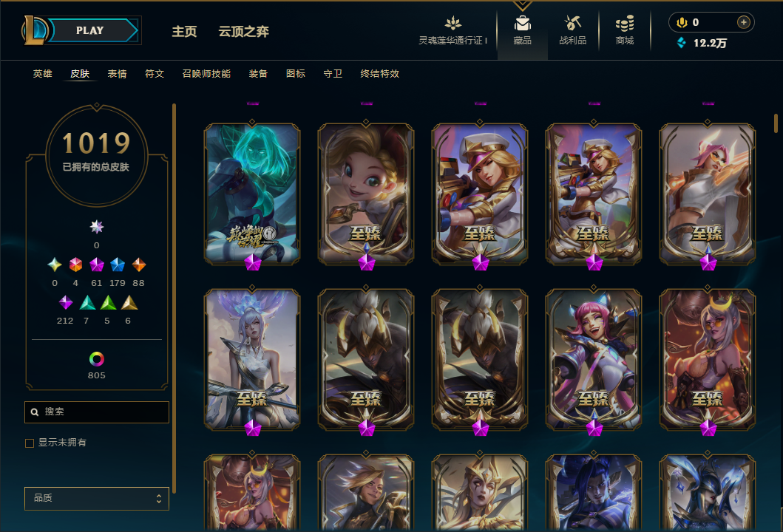Open the 灵魂莲华通行证 lotus pass icon
This screenshot has height=532, width=783.
[453, 23]
